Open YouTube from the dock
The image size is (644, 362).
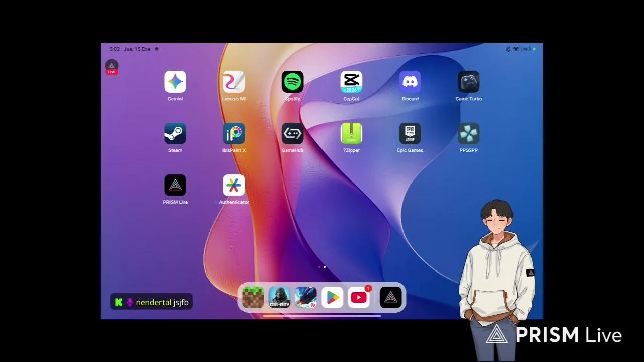click(359, 297)
